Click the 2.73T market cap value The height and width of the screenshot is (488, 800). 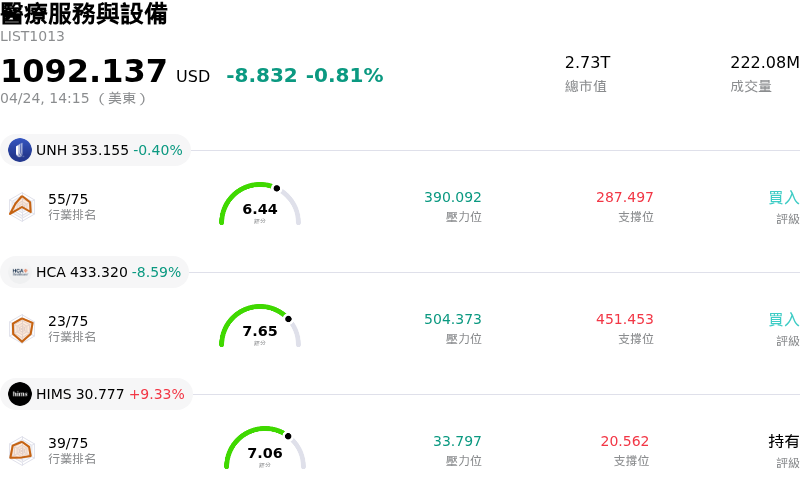coord(587,63)
